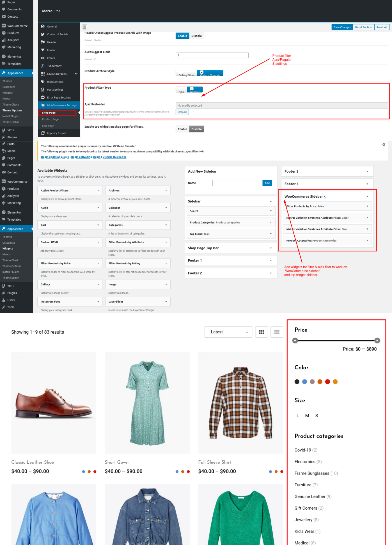Screen dimensions: 392x545
Task: Select Gallery Slide archive style
Action: [x=186, y=74]
